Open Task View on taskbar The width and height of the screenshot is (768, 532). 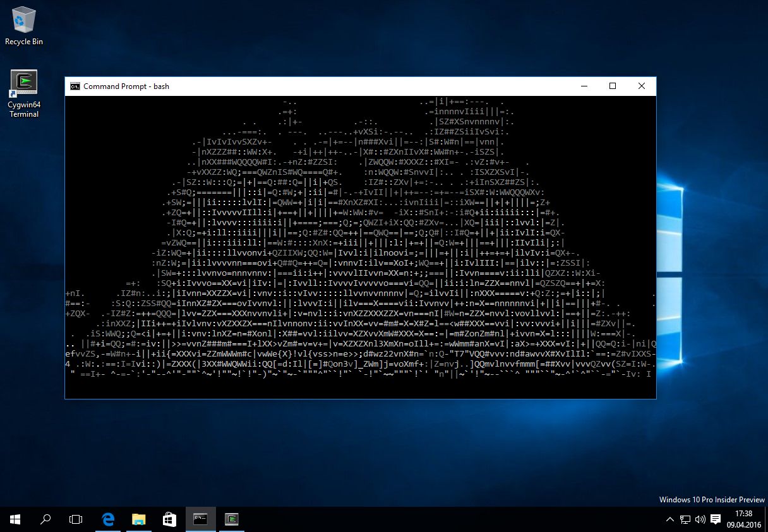point(76,519)
